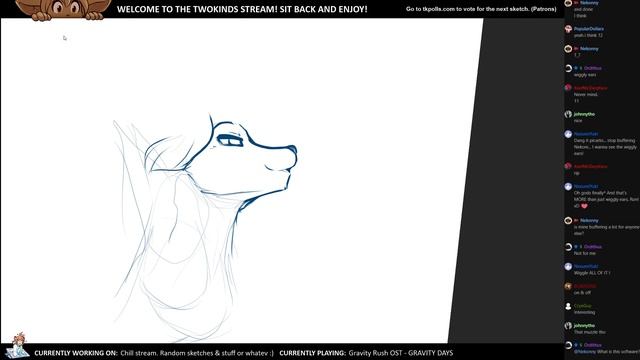Click the 'WELCOME TO THE TWOKINDS STREAM!' banner text
Viewport: 640px width, 360px height.
point(242,9)
